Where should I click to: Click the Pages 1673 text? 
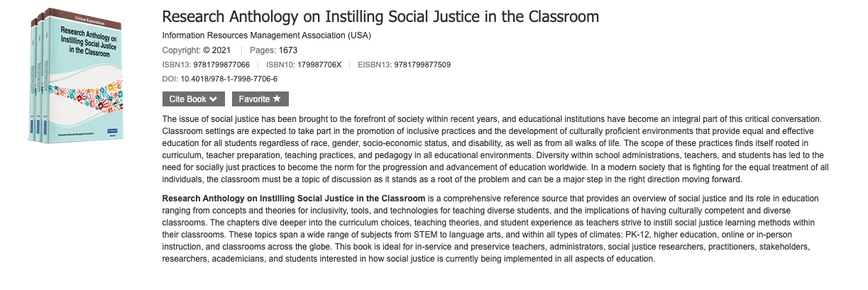coord(275,50)
